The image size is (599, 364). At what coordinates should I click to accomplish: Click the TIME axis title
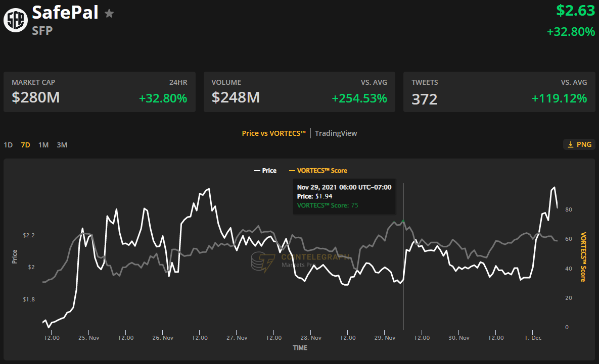tap(300, 348)
